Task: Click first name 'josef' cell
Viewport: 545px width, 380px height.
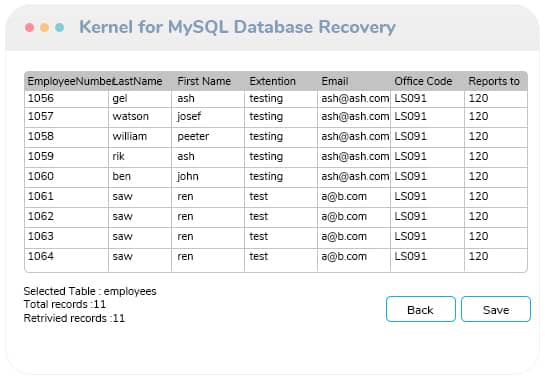Action: tap(208, 117)
